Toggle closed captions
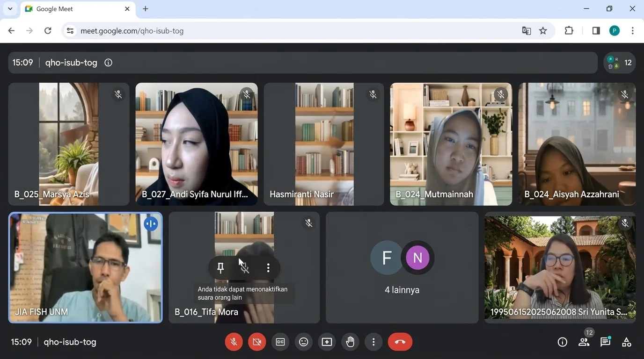Screen dimensions: 644x359 pyautogui.click(x=280, y=342)
